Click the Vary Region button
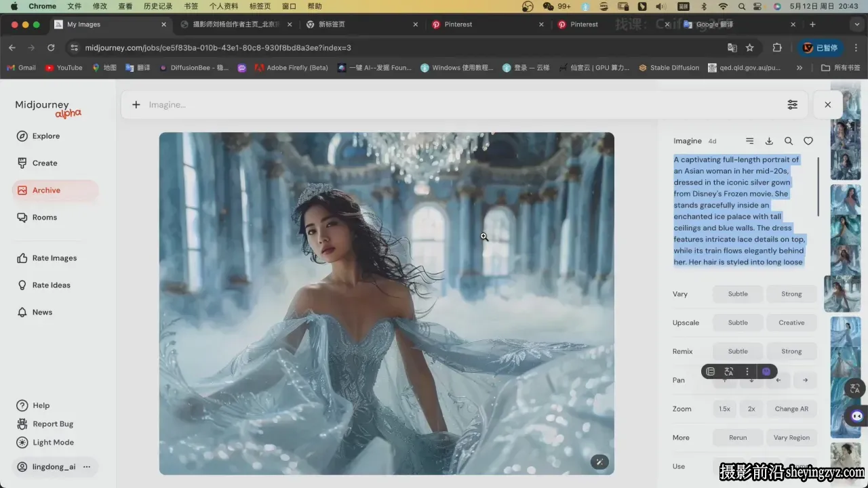Screen dimensions: 868x488 click(x=791, y=438)
